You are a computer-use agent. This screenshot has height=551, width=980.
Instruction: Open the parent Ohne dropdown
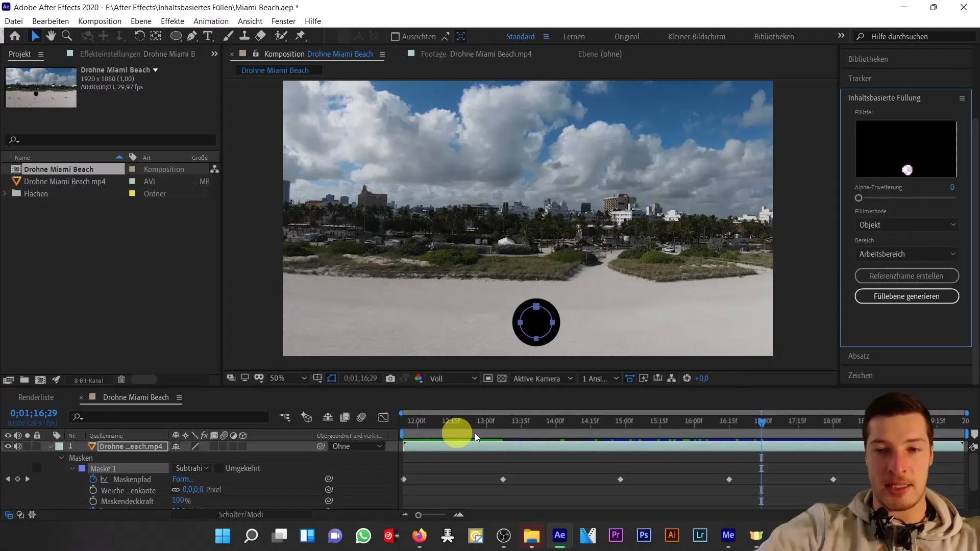click(x=357, y=446)
